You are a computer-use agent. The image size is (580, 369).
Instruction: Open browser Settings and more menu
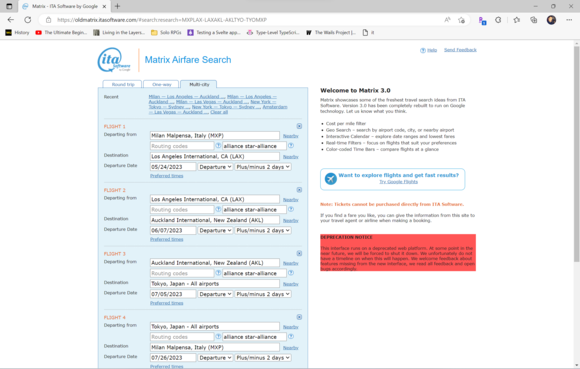click(x=569, y=20)
